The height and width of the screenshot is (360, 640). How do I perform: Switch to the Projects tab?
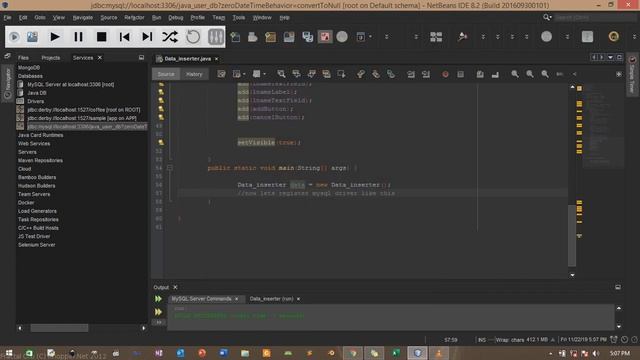click(51, 58)
